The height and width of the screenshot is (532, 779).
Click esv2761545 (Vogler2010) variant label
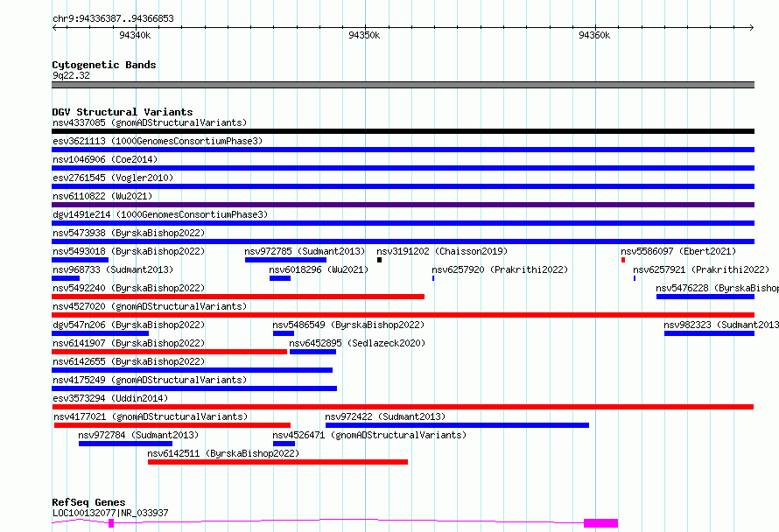(x=113, y=178)
